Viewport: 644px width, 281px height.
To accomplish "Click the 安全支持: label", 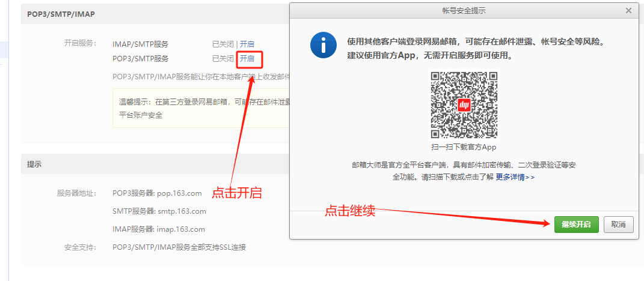I will coord(80,247).
